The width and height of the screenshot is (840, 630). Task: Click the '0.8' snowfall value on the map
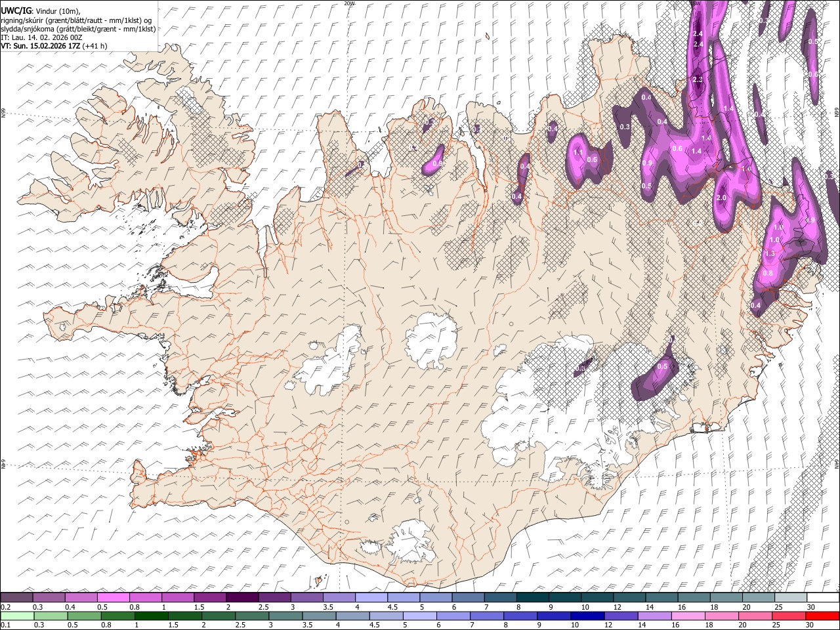pyautogui.click(x=768, y=273)
